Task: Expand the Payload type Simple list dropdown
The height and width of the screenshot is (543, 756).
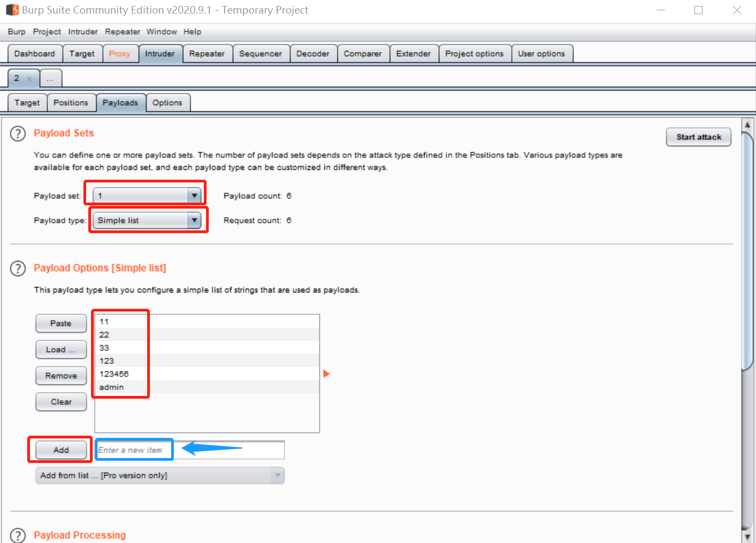Action: tap(147, 220)
